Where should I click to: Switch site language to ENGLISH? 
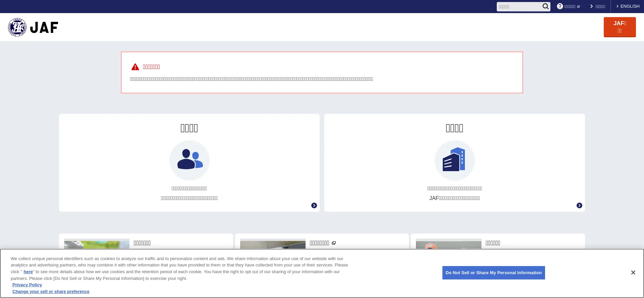click(x=628, y=6)
